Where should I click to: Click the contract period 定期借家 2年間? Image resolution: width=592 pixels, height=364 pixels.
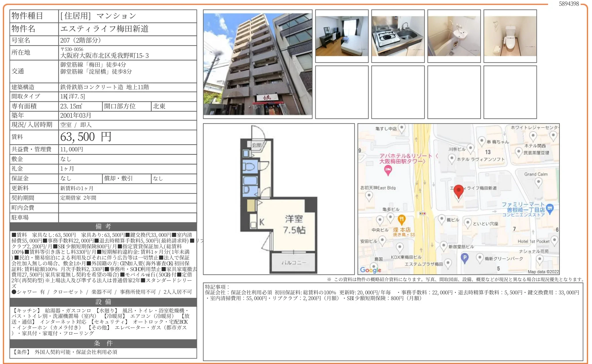point(78,198)
